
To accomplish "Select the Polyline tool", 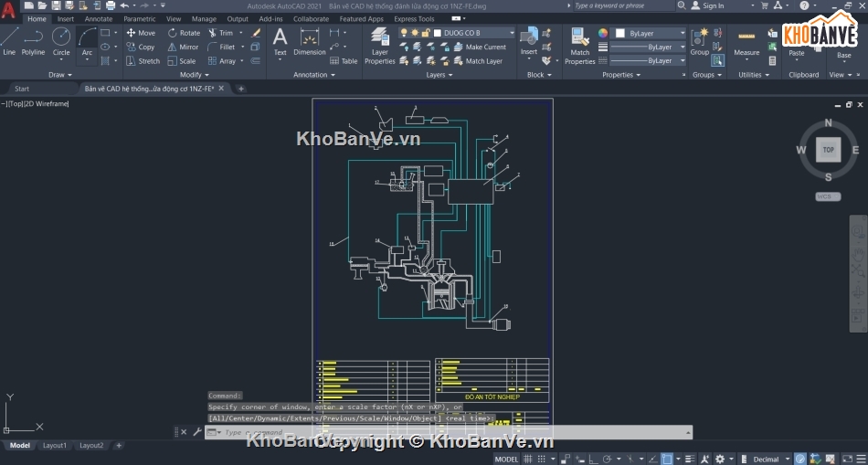I will (x=33, y=42).
